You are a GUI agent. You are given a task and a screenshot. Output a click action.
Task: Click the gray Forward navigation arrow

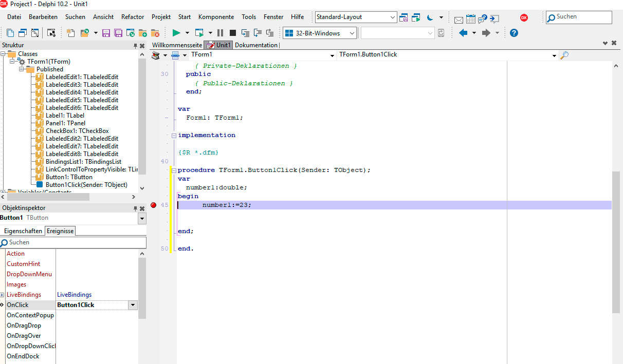486,33
